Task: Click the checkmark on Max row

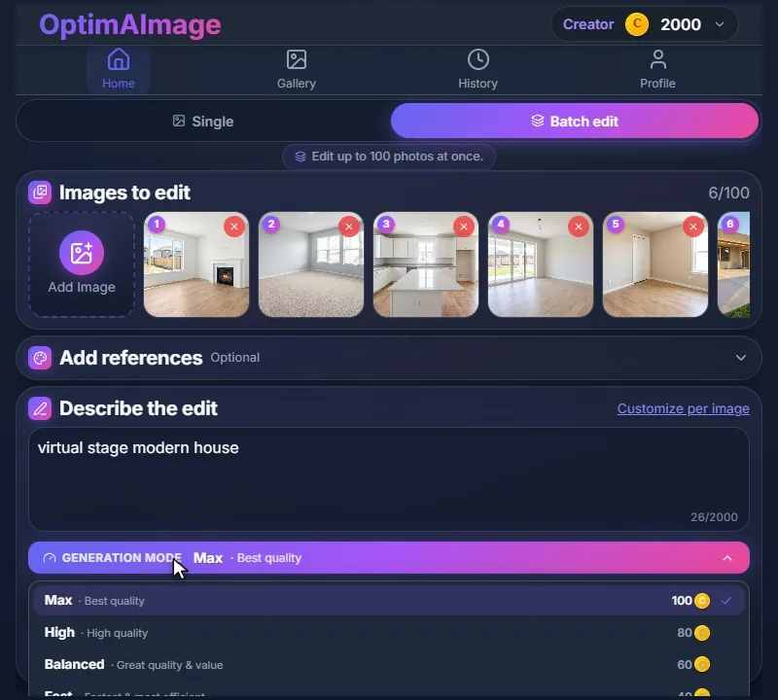Action: [x=726, y=601]
